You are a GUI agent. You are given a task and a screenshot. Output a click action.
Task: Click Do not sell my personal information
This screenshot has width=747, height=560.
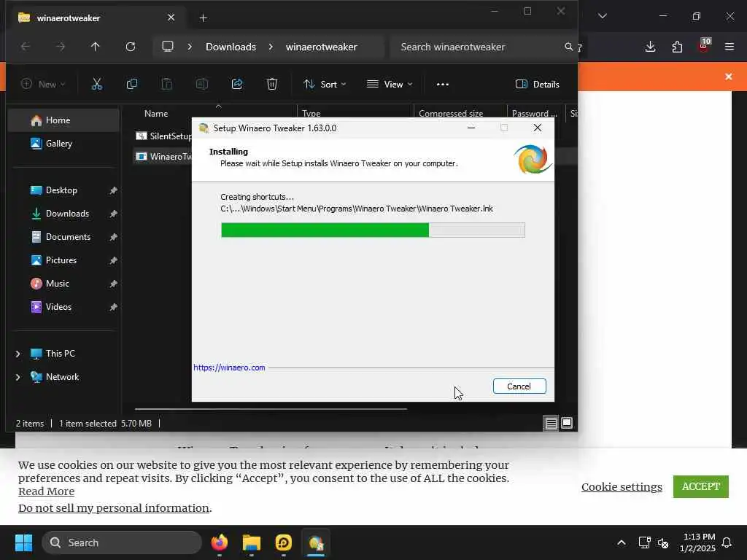(x=113, y=508)
